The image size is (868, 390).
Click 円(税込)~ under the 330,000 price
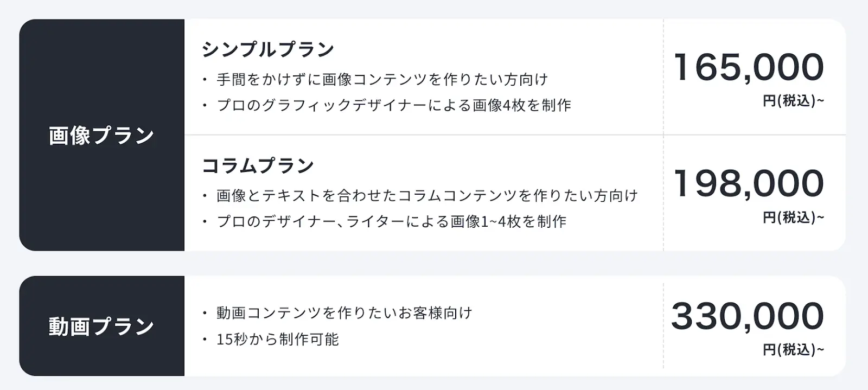pos(793,350)
